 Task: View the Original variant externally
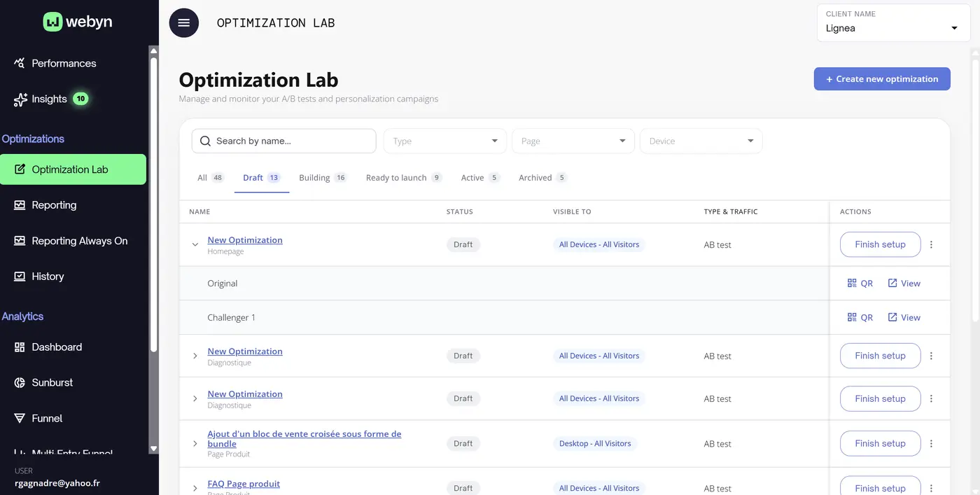click(x=904, y=284)
